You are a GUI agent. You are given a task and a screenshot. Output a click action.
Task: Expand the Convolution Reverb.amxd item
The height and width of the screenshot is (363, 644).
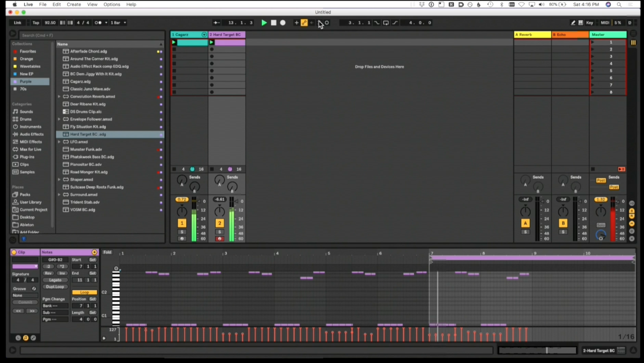tap(59, 96)
